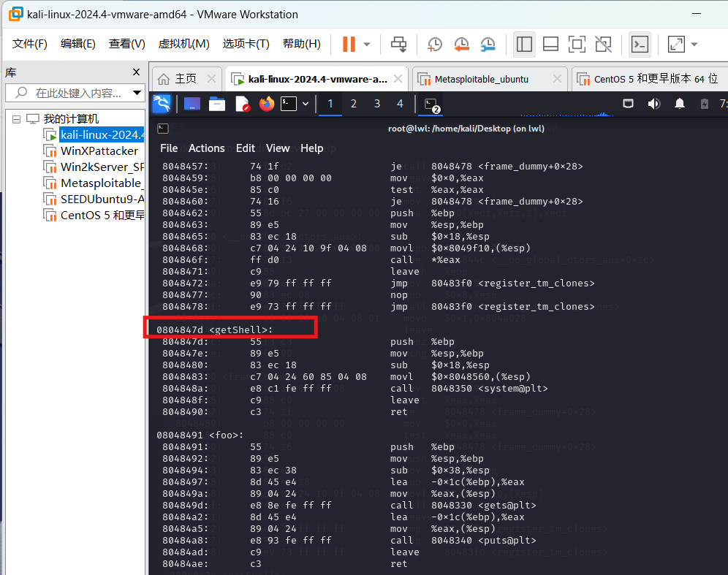Screen dimensions: 728x575
Task: Collapse the 我的计算机 tree node
Action: [x=16, y=119]
